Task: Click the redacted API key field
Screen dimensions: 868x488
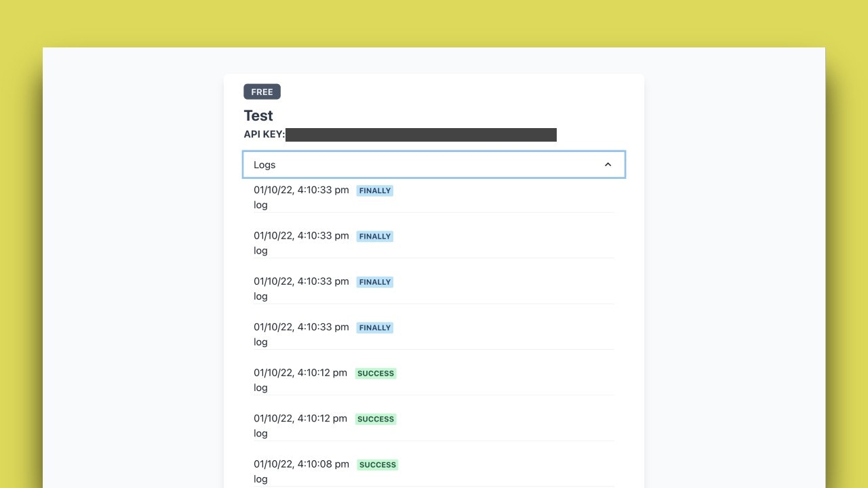Action: [420, 134]
